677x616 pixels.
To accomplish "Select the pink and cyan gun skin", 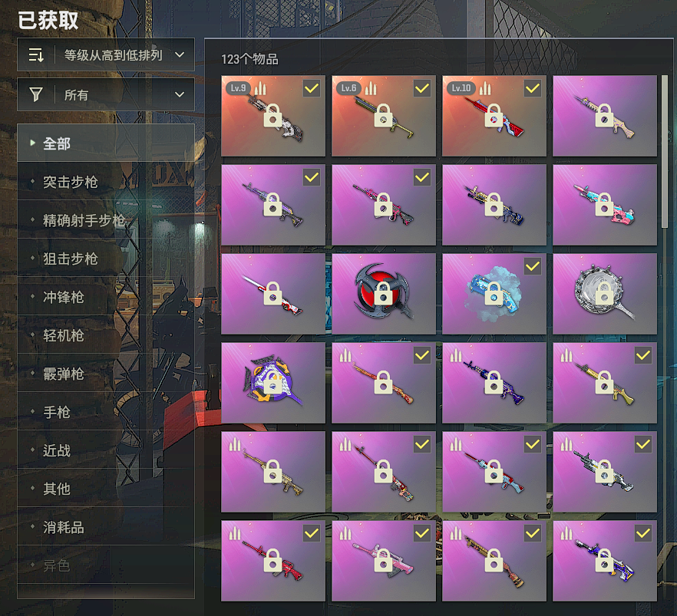I will coord(605,205).
